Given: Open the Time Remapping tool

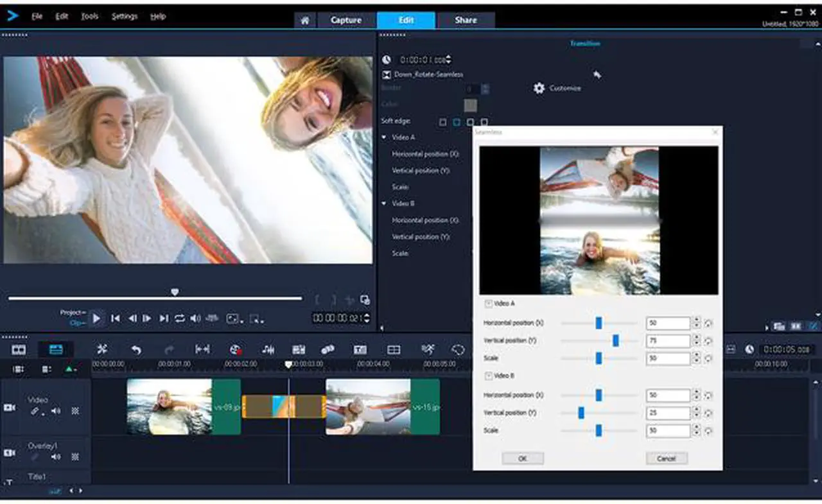Looking at the screenshot, I should [x=428, y=349].
